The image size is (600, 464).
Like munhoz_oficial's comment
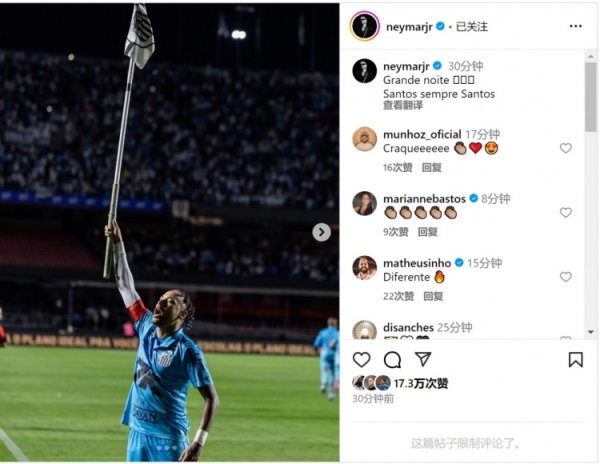[566, 148]
